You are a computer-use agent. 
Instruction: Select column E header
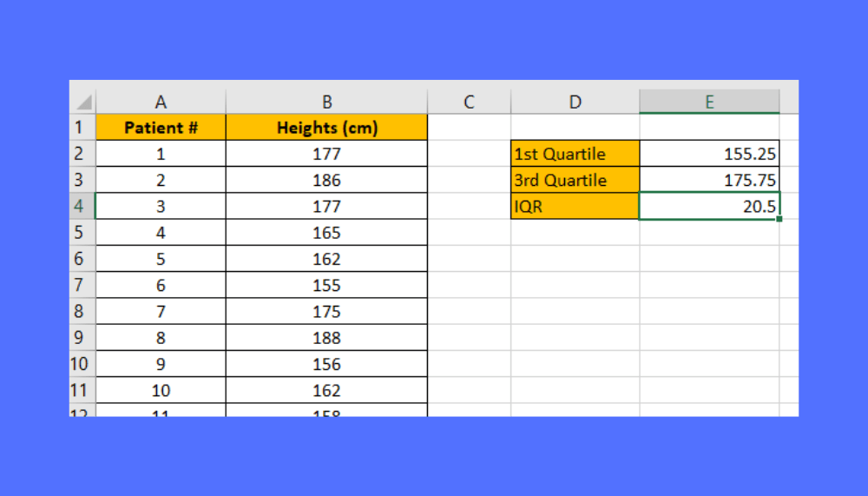click(709, 102)
